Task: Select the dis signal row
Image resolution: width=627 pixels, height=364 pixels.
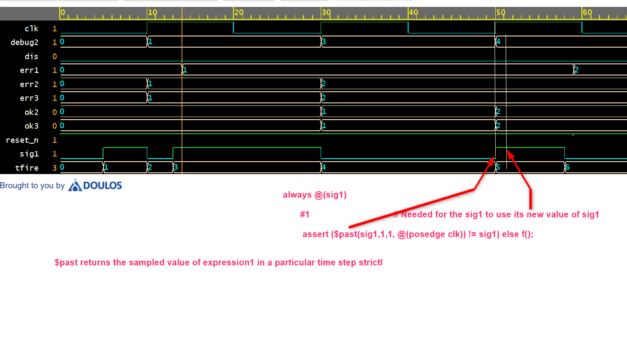Action: (x=32, y=56)
